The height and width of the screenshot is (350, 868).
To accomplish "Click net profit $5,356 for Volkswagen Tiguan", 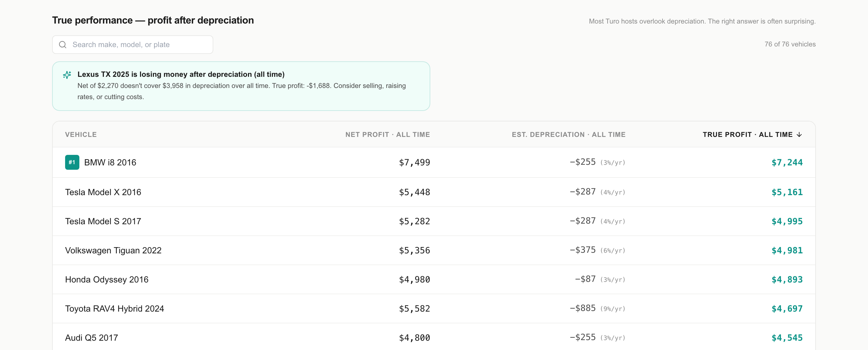I will click(x=414, y=250).
